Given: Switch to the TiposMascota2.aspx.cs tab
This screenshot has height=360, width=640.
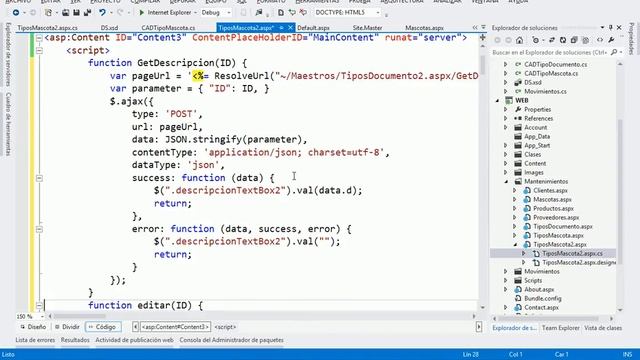Looking at the screenshot, I should [x=47, y=28].
